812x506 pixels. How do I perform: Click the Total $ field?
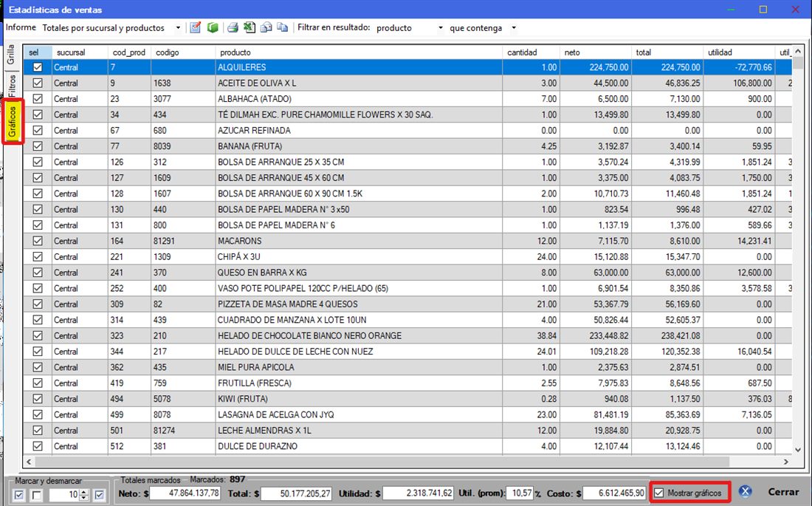(296, 493)
